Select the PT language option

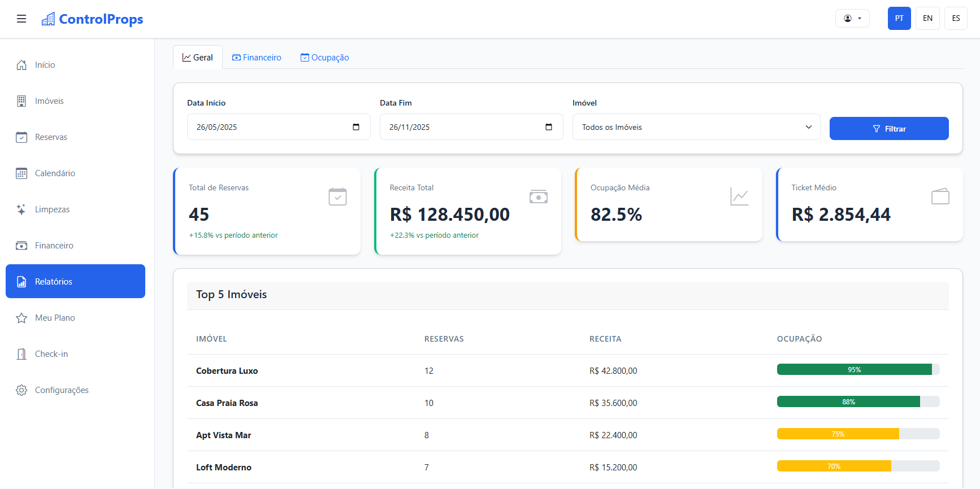tap(899, 18)
